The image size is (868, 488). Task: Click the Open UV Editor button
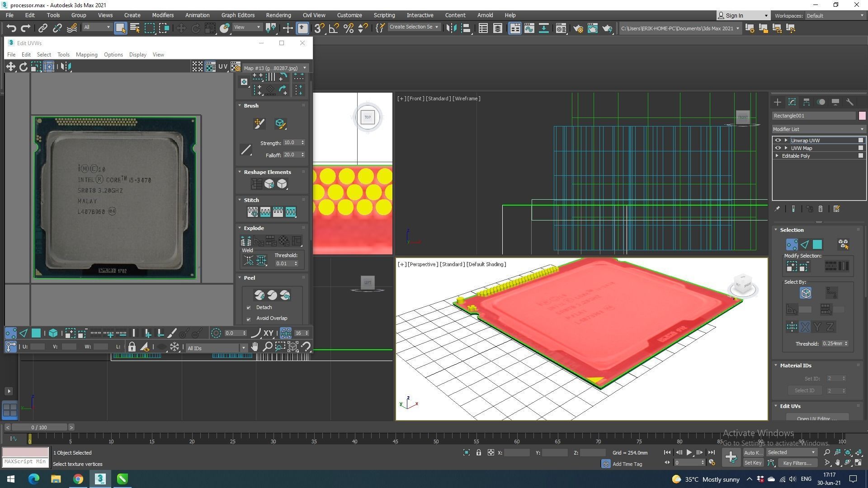pos(816,418)
